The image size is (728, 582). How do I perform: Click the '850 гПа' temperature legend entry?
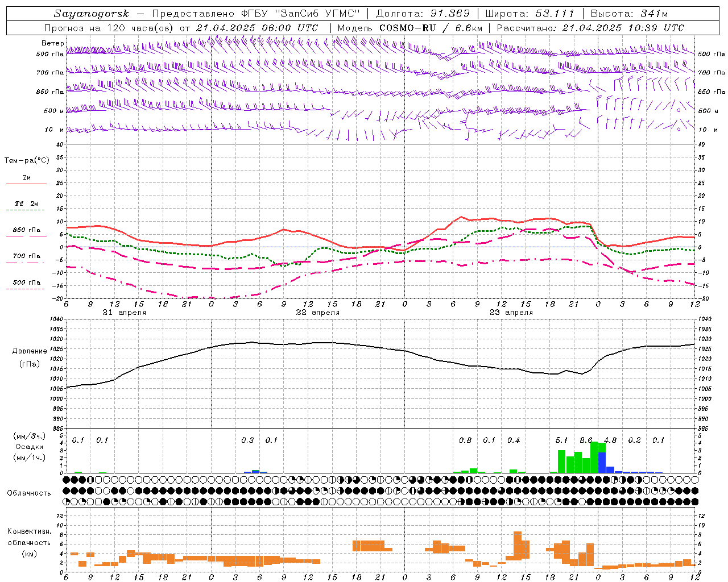27,230
